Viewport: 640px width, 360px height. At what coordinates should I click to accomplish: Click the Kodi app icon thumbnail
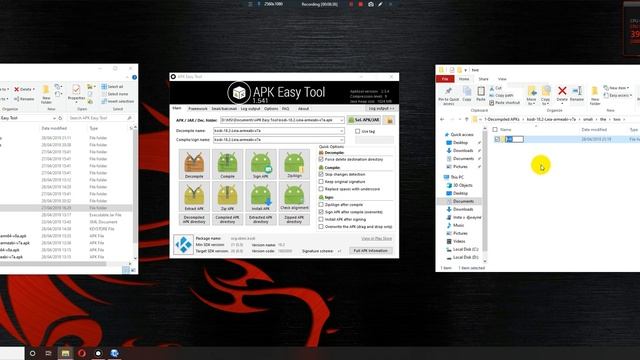(x=183, y=244)
